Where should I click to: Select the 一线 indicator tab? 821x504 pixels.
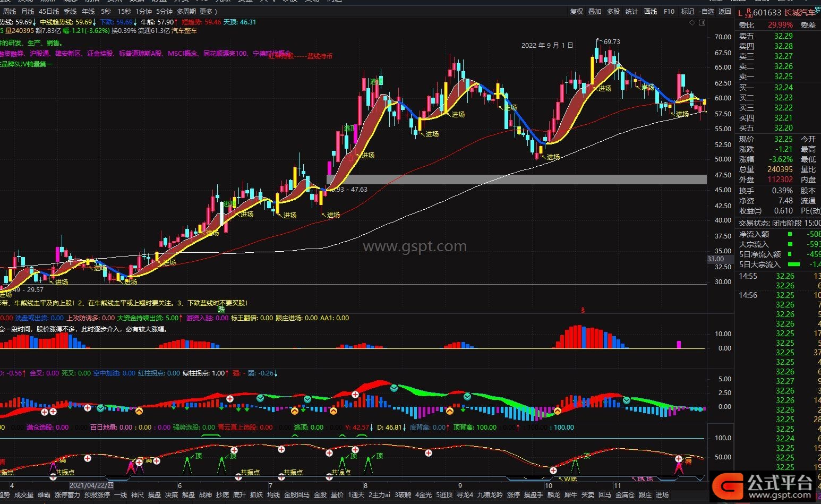(x=121, y=494)
